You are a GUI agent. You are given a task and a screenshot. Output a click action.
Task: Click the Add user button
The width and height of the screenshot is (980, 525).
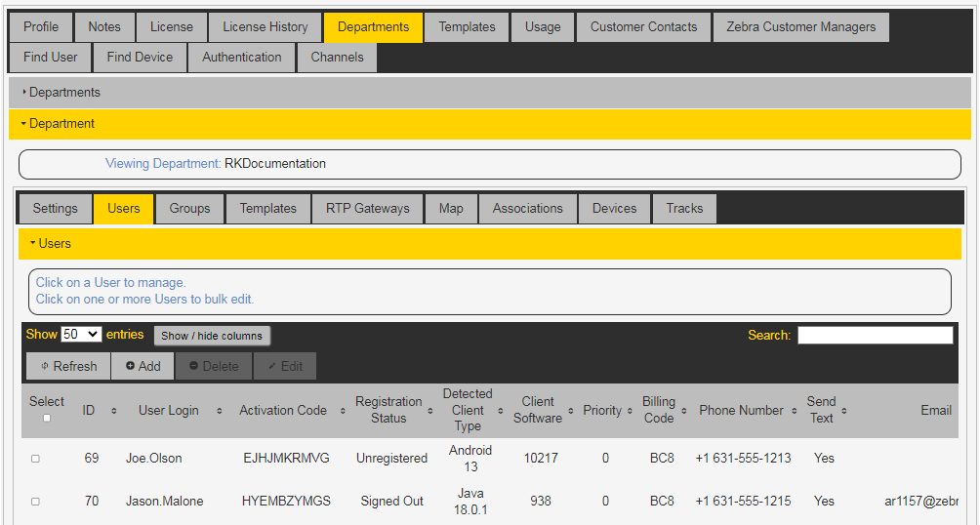[143, 366]
